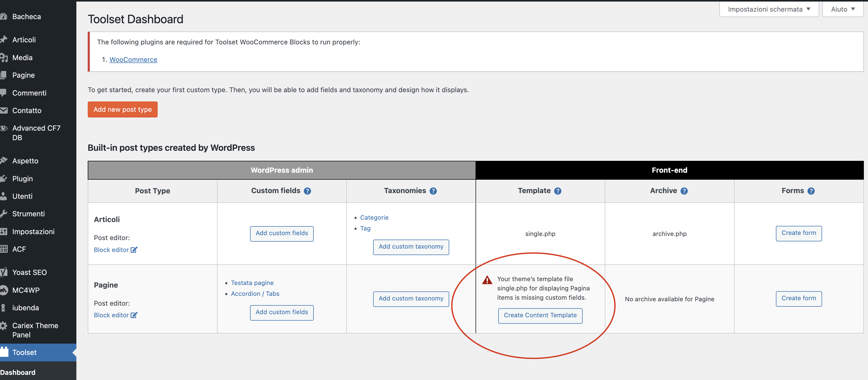Open the WooCommerce plugin link
This screenshot has width=868, height=380.
click(133, 60)
